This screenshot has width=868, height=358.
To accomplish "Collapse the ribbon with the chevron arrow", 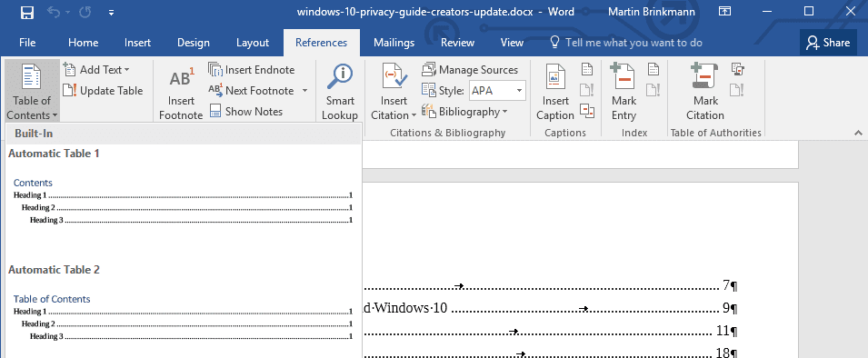I will (x=858, y=133).
